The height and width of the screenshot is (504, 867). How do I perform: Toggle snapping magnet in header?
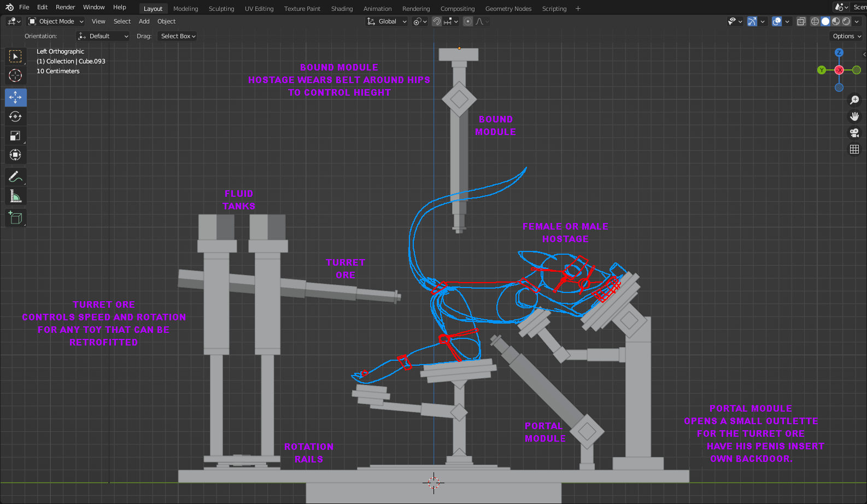click(437, 21)
